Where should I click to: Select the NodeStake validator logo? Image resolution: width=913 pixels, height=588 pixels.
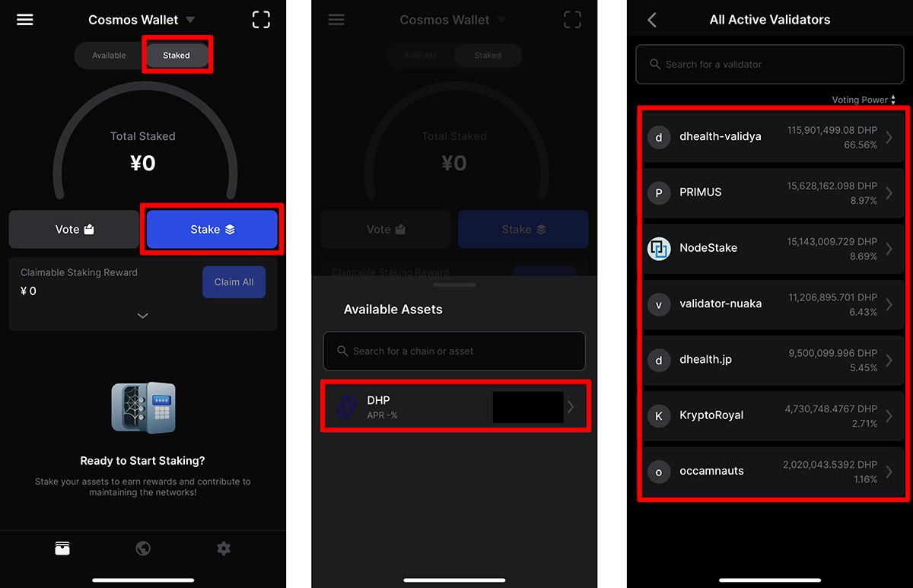tap(659, 248)
